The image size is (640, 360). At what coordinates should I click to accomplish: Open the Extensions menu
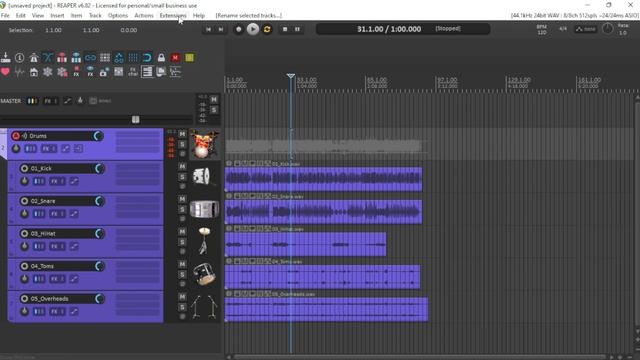click(x=173, y=16)
